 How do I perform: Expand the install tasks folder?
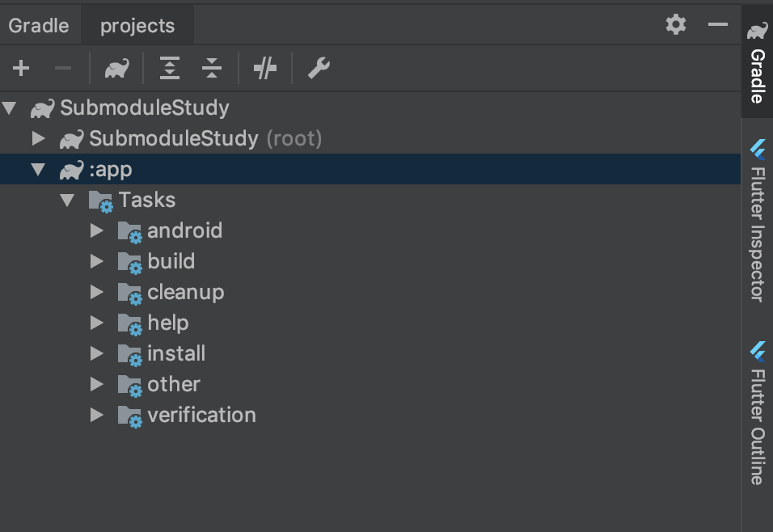[97, 353]
